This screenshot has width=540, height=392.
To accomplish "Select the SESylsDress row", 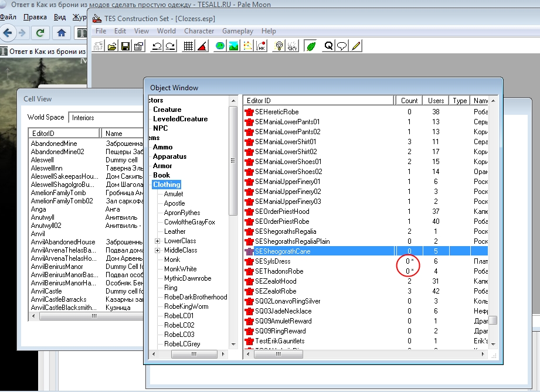I will [x=366, y=261].
